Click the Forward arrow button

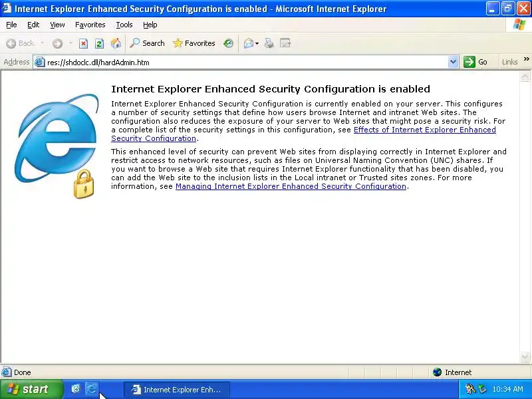point(57,43)
